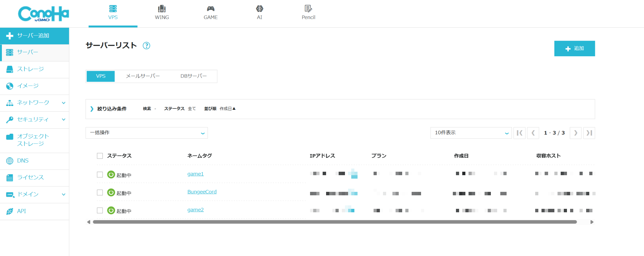Image resolution: width=644 pixels, height=256 pixels.
Task: Open the 一括操作 bulk action dropdown
Action: [x=147, y=133]
